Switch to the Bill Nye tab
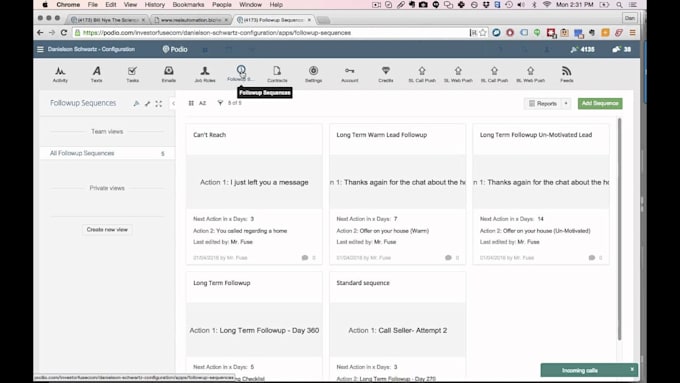This screenshot has height=383, width=680. (x=107, y=20)
